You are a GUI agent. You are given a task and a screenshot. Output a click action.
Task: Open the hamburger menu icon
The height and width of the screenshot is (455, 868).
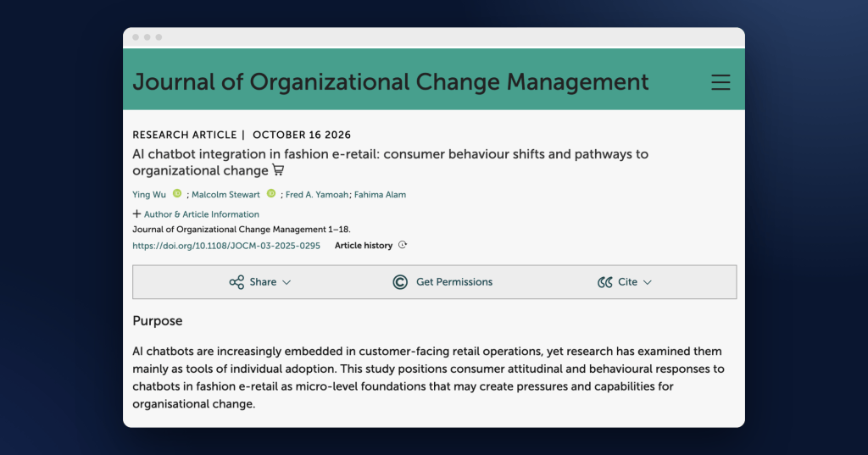pos(721,82)
